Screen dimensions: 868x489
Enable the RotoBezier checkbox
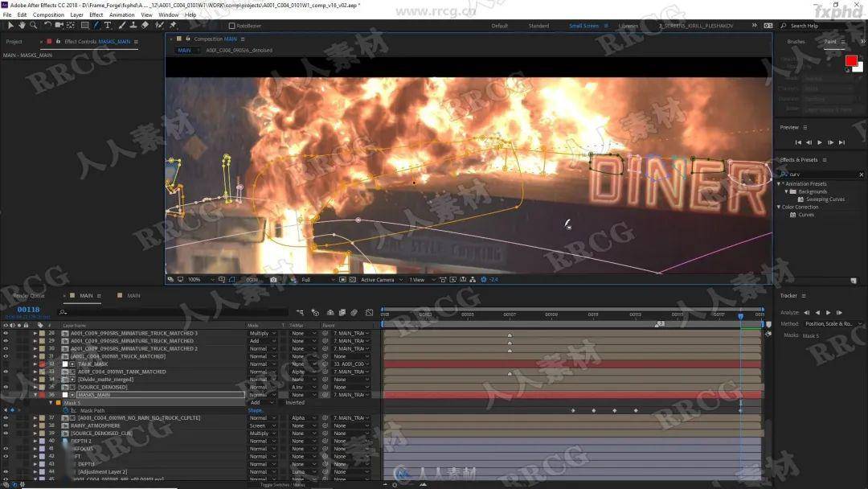click(231, 26)
